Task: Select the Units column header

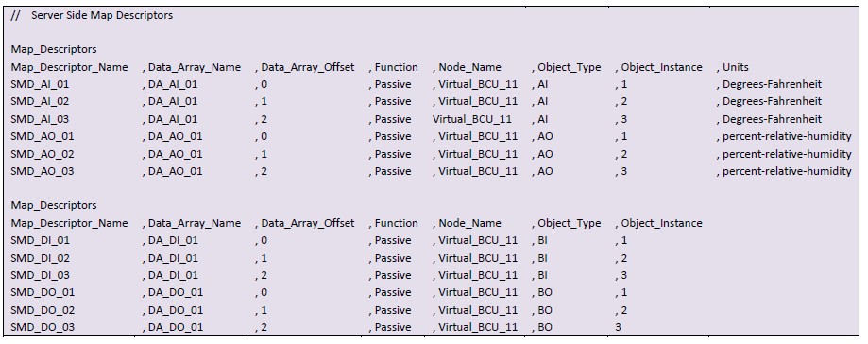Action: click(x=736, y=67)
